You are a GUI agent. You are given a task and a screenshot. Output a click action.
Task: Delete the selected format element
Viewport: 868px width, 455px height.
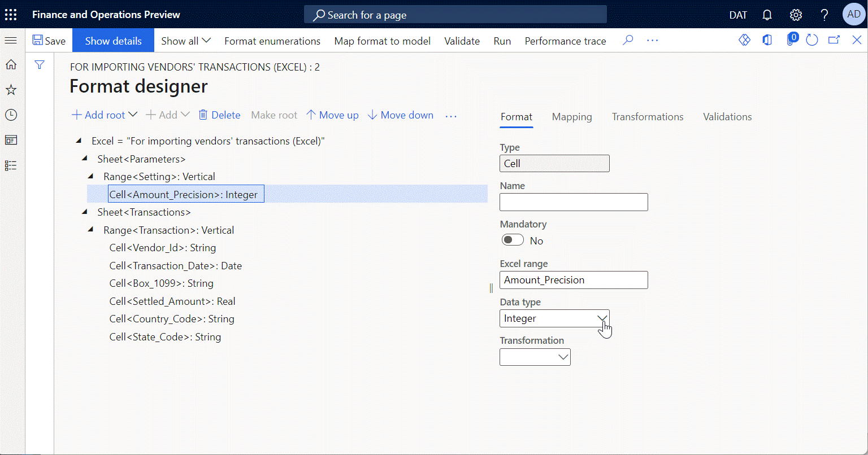219,115
